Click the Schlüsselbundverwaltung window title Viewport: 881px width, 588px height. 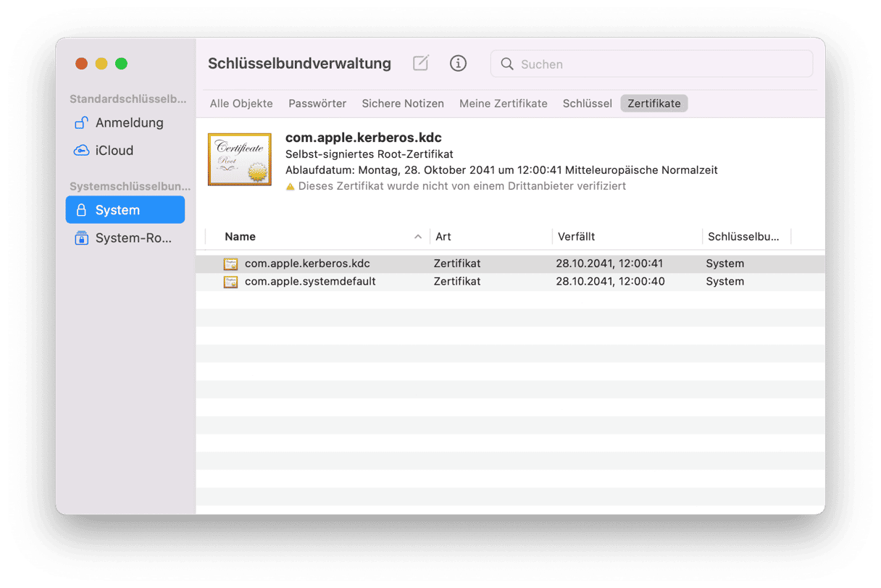tap(299, 64)
